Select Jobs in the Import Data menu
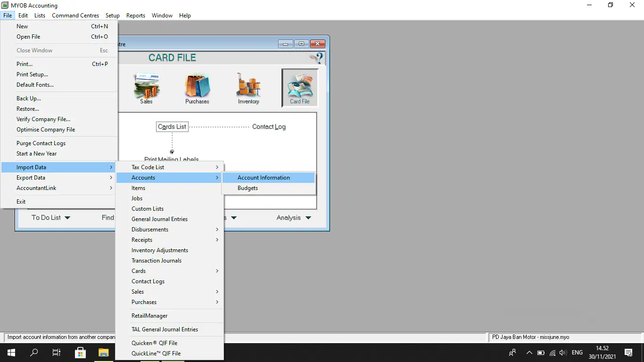The width and height of the screenshot is (644, 362). (170, 198)
